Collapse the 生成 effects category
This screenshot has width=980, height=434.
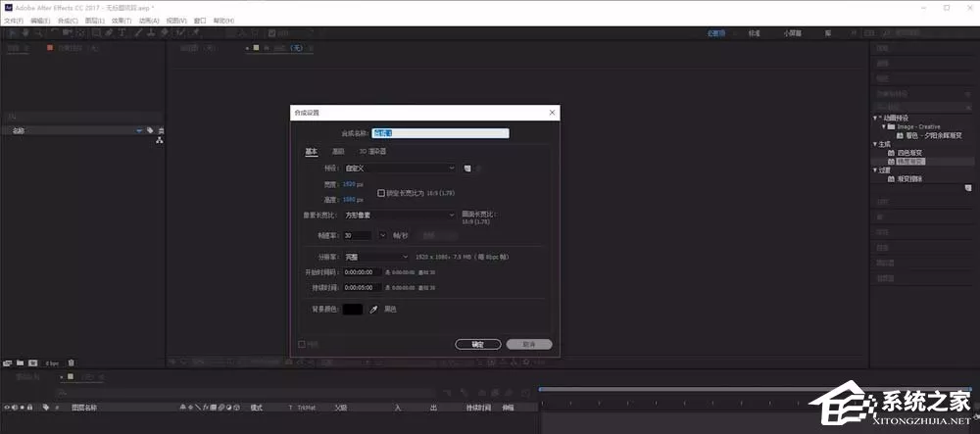click(875, 144)
